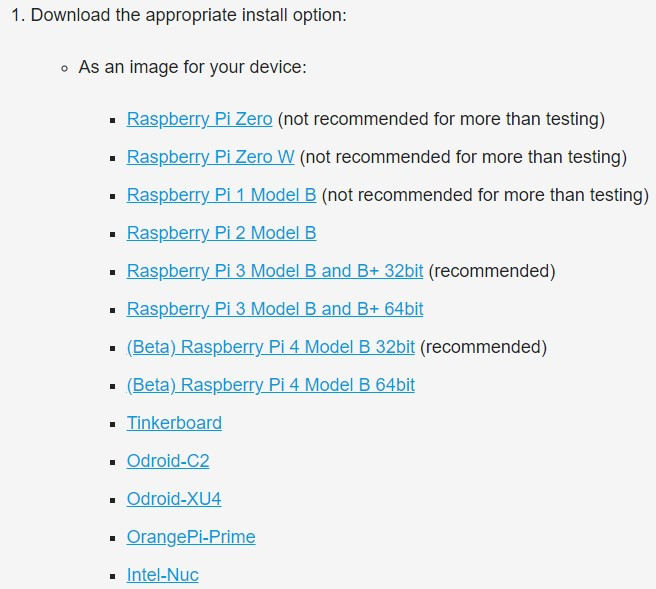Open the Raspberry Pi Zero image link
This screenshot has width=656, height=589.
200,119
